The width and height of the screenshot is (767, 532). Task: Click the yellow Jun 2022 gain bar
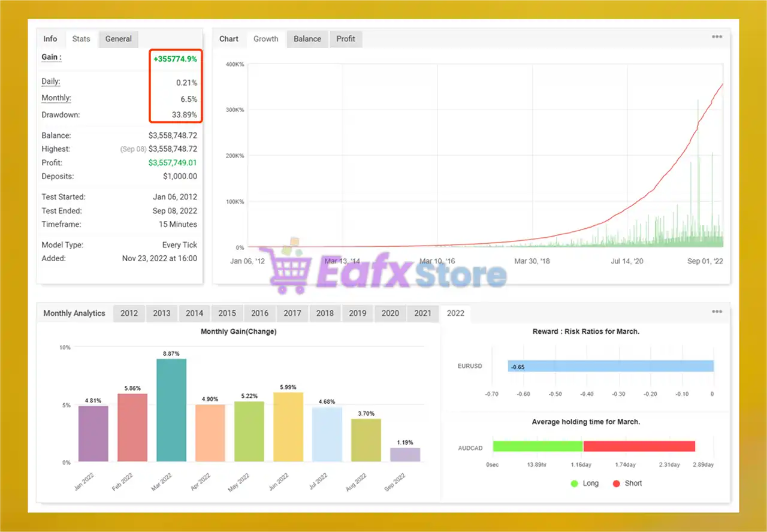288,427
